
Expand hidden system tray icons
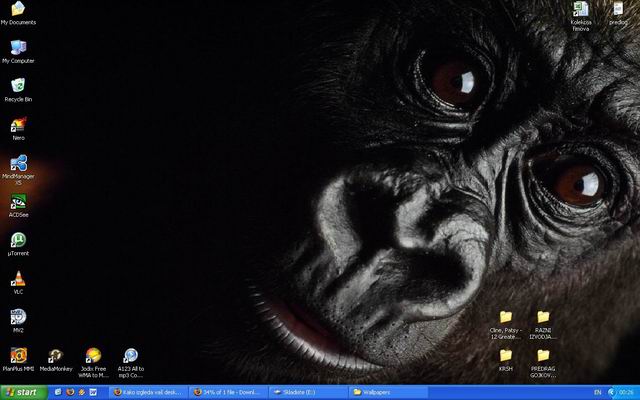pos(611,393)
